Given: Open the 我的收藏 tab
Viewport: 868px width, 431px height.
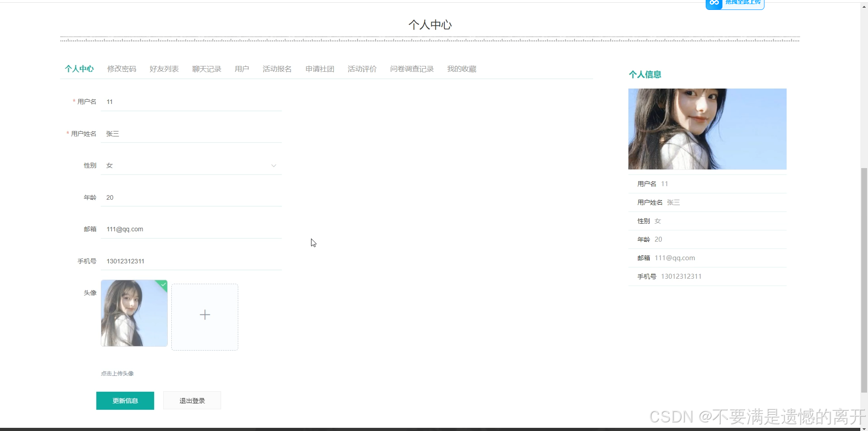Looking at the screenshot, I should [x=462, y=69].
